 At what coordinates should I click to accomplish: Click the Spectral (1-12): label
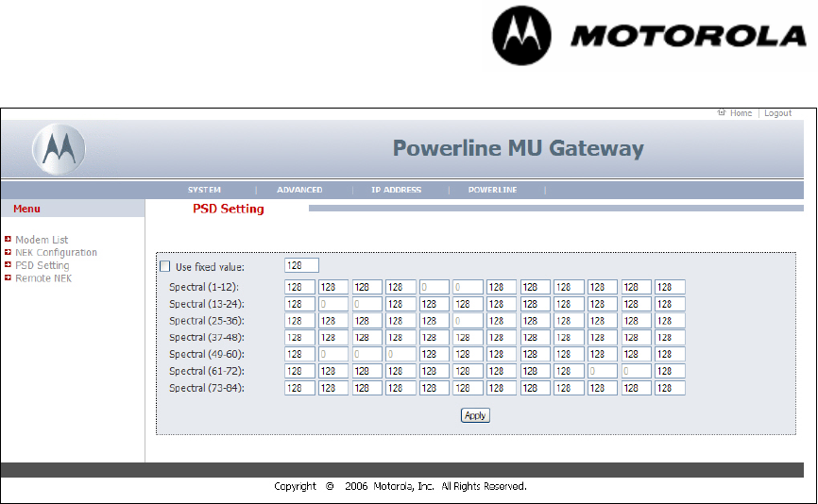point(204,287)
